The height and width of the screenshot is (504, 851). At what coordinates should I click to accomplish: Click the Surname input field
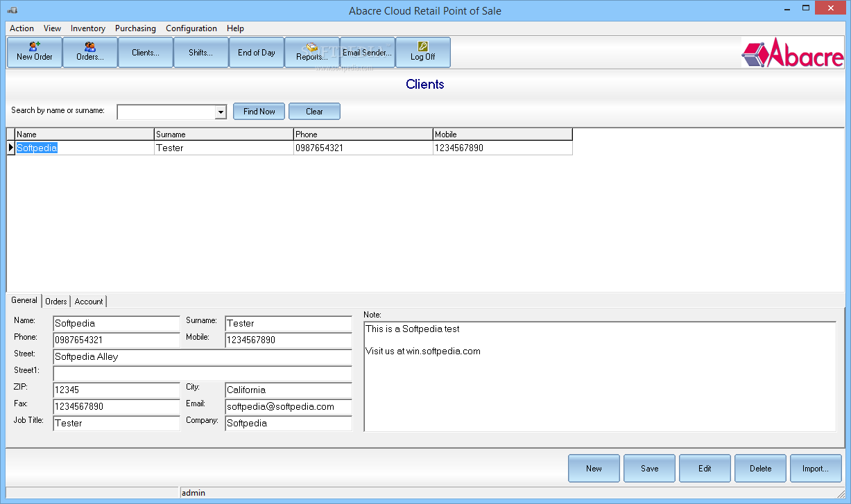pyautogui.click(x=289, y=324)
